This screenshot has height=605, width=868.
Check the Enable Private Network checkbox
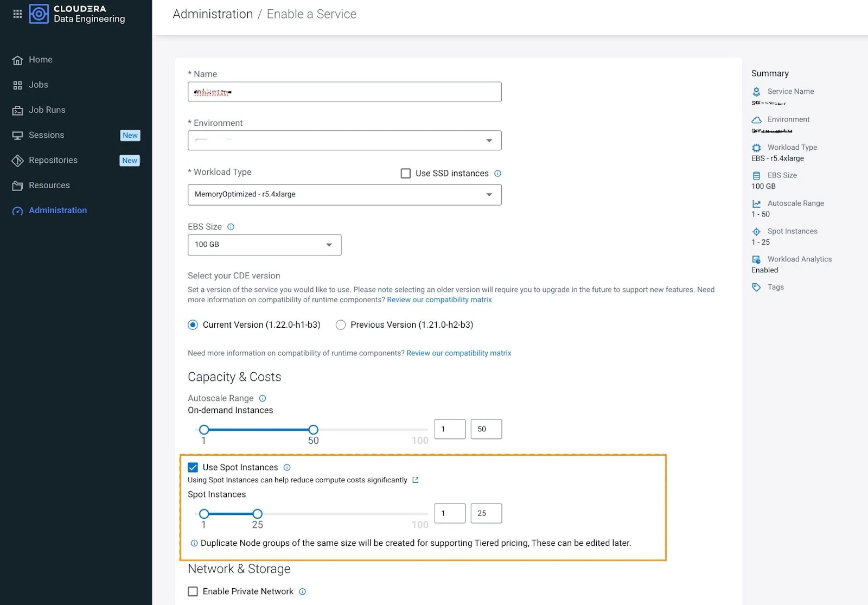pyautogui.click(x=193, y=591)
